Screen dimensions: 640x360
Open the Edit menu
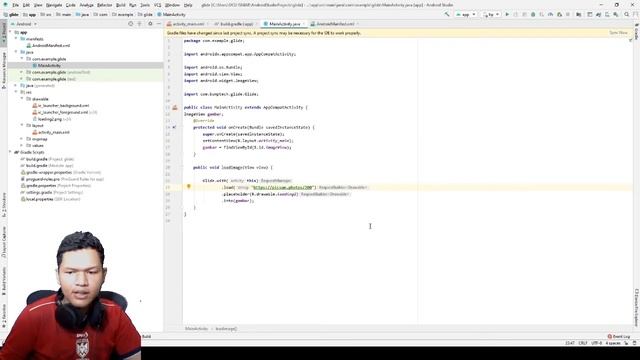26,5
